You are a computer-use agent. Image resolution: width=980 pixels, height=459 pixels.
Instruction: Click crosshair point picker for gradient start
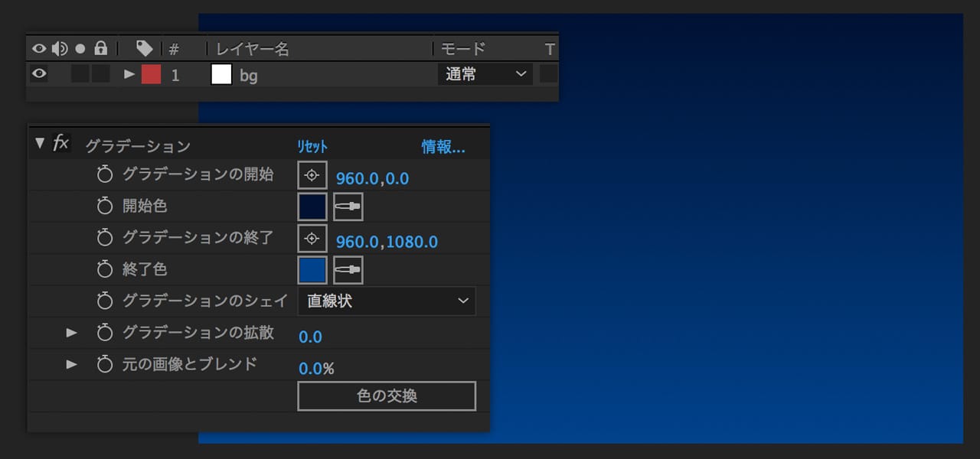(x=312, y=175)
